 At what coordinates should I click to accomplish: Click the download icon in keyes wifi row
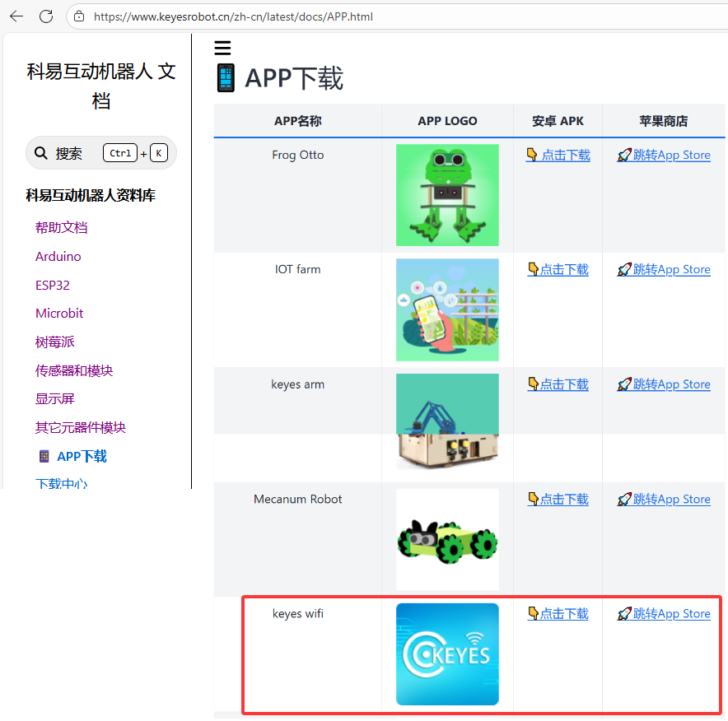pos(534,613)
